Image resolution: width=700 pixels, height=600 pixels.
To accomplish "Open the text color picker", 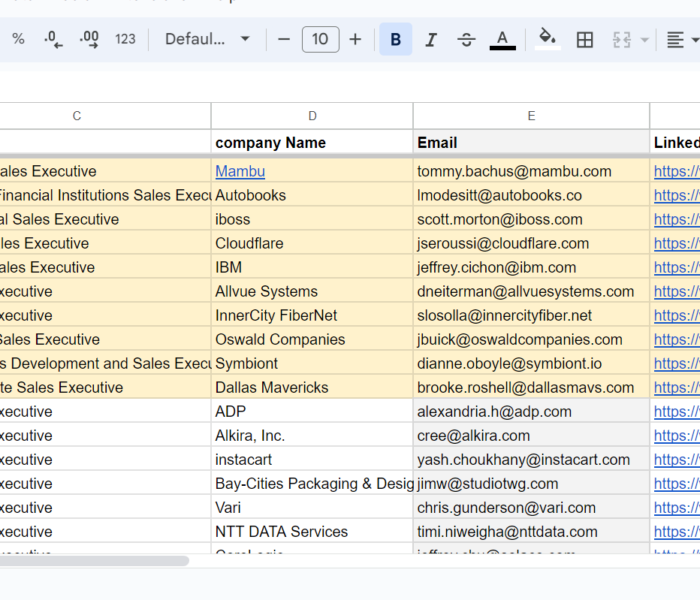I will pyautogui.click(x=503, y=39).
